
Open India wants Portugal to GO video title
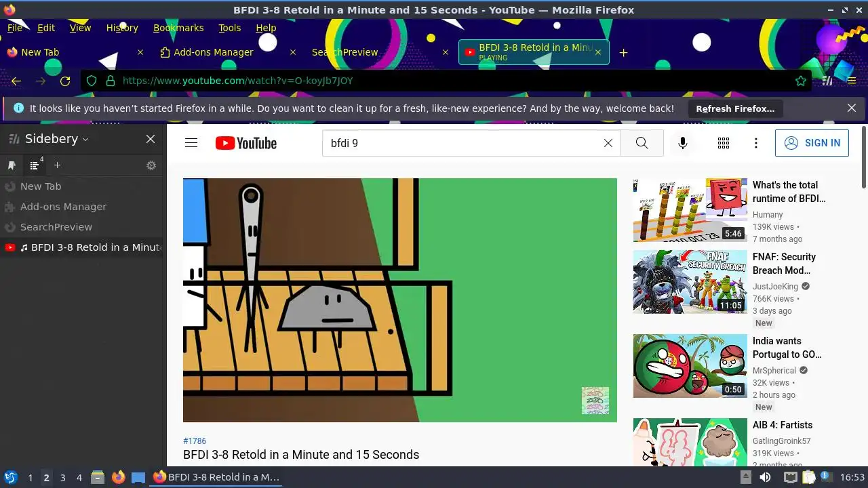coord(787,348)
